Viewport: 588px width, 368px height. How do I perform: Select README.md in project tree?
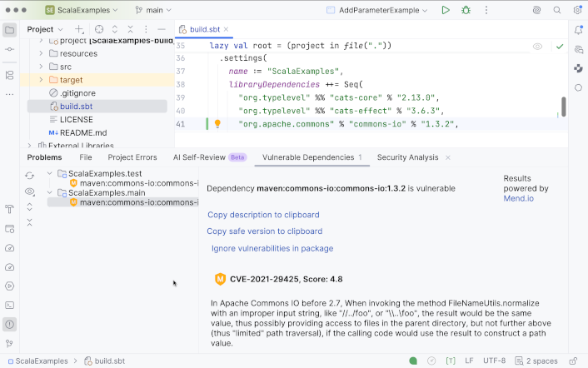78,132
